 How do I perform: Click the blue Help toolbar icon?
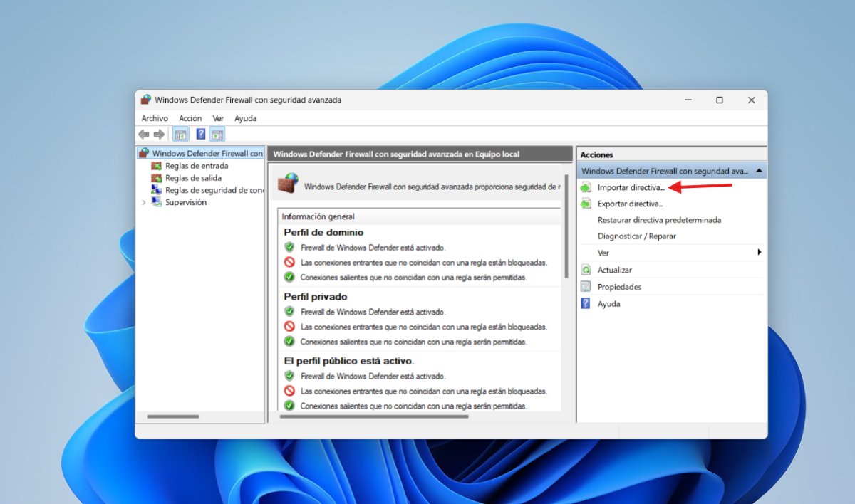[201, 134]
